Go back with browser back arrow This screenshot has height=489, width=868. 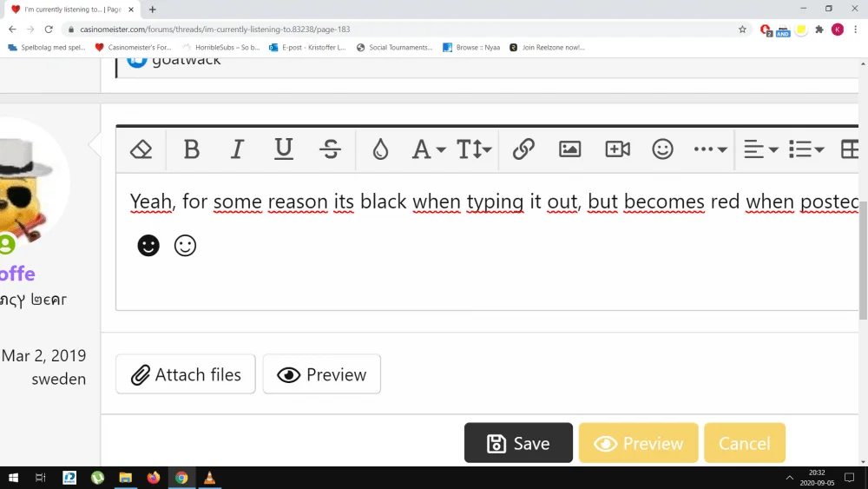(x=12, y=30)
